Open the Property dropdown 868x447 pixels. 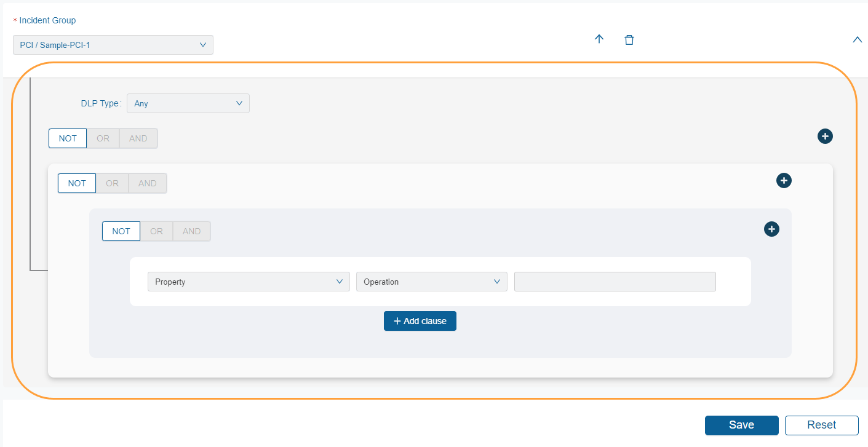tap(248, 281)
